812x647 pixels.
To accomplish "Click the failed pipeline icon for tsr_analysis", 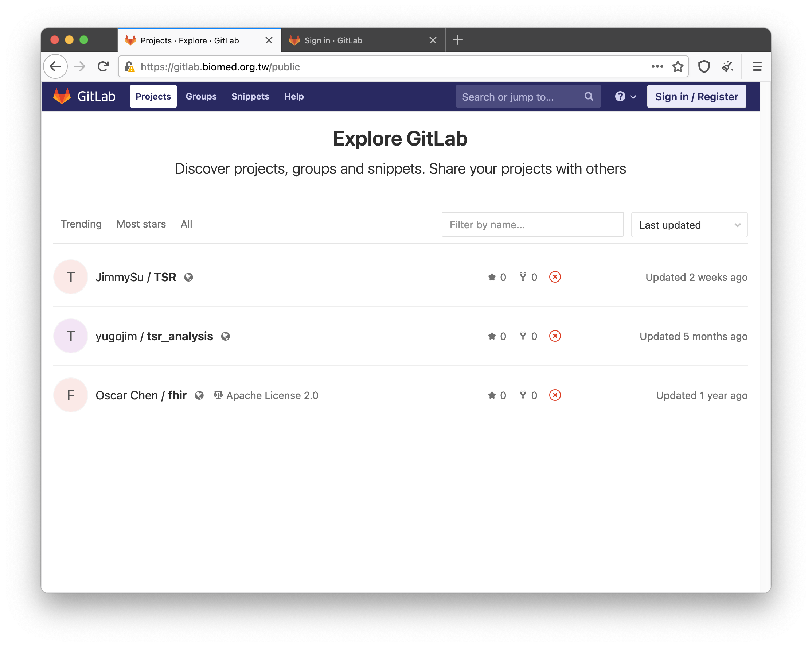I will [x=555, y=336].
